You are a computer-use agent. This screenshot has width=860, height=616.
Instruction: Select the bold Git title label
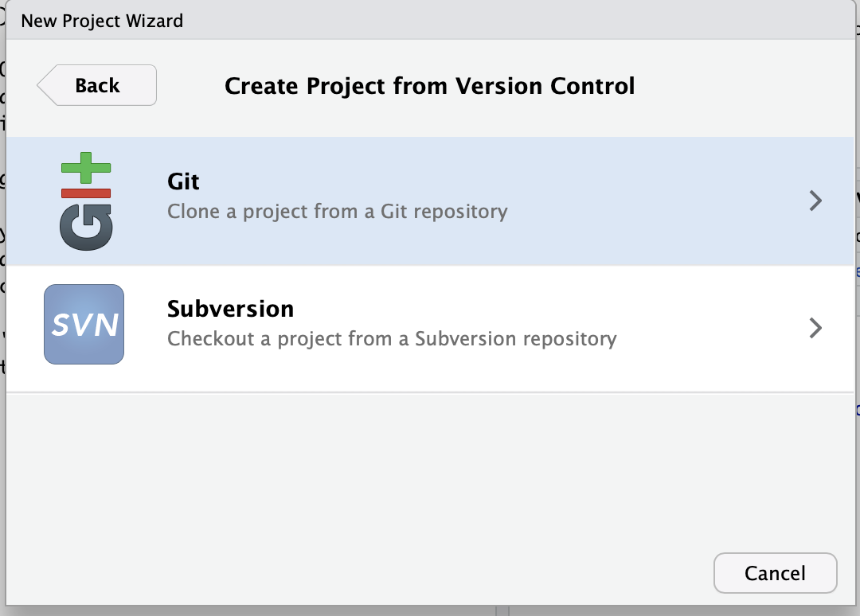[x=183, y=181]
